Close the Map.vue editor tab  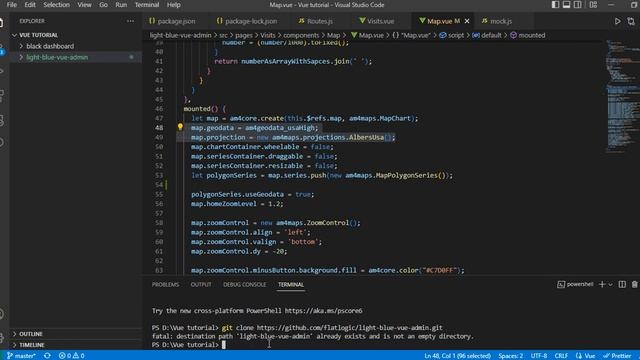[x=467, y=21]
